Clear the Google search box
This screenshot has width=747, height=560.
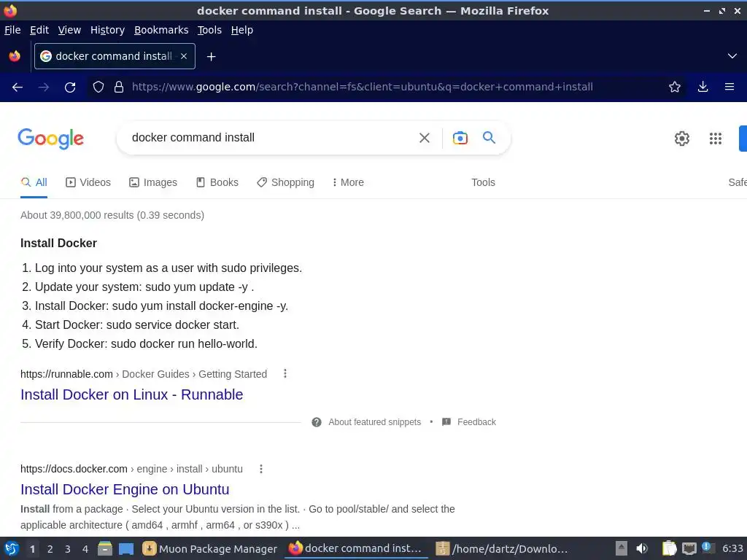pos(425,138)
